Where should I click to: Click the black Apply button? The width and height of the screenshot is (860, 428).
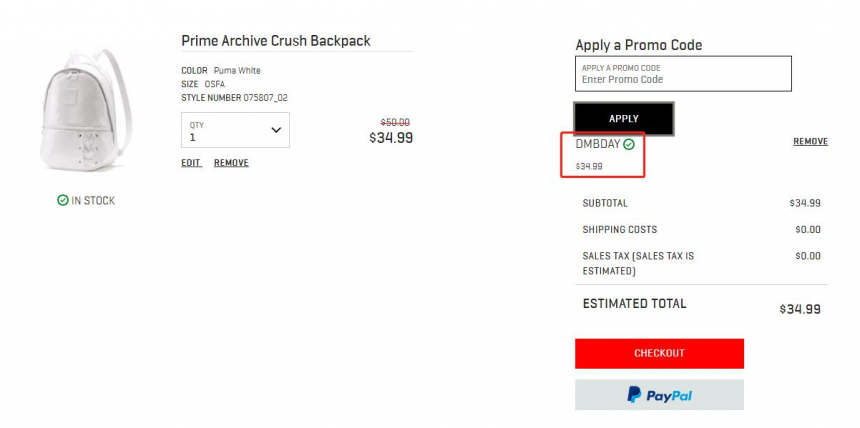624,119
